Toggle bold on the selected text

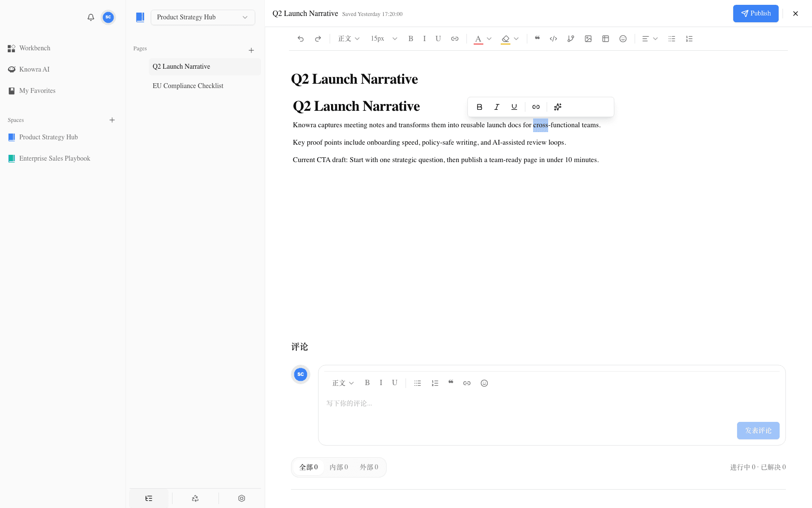click(479, 107)
